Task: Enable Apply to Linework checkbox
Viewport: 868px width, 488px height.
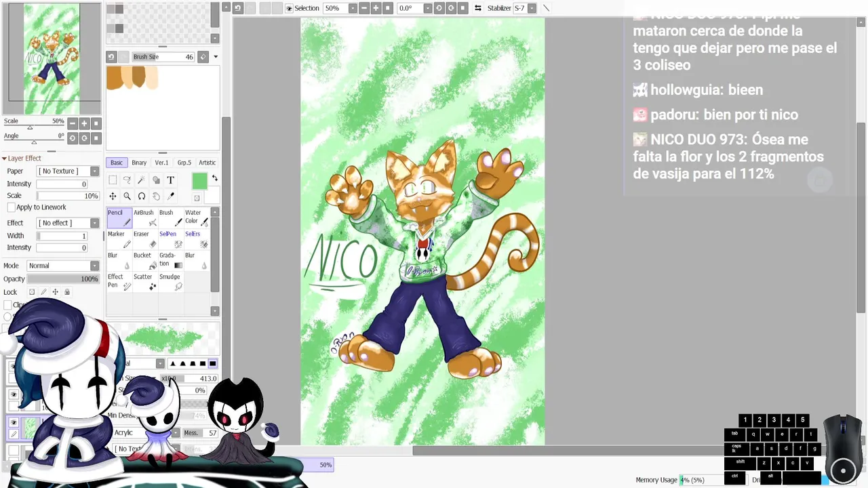Action: click(11, 207)
